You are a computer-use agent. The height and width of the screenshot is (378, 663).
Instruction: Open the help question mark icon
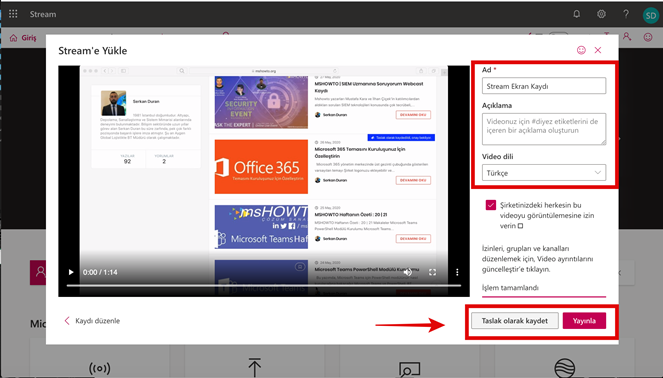[x=626, y=14]
